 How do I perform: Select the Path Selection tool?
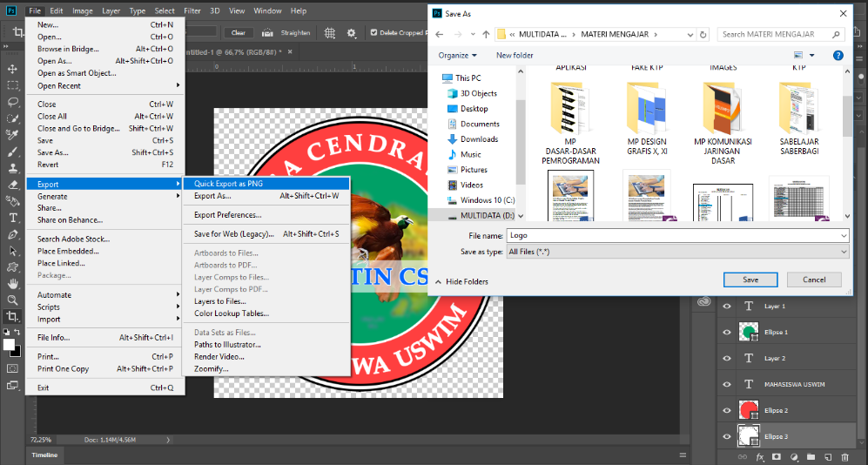tap(12, 251)
